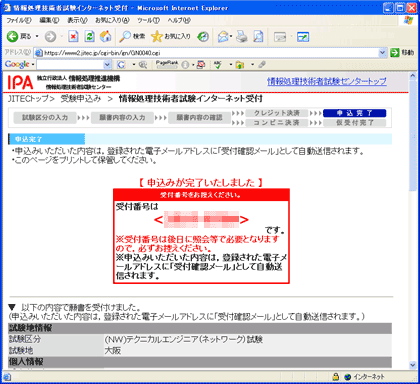This screenshot has height=384, width=420.
Task: Click the Discuss icon in toolbar
Action: [x=280, y=37]
